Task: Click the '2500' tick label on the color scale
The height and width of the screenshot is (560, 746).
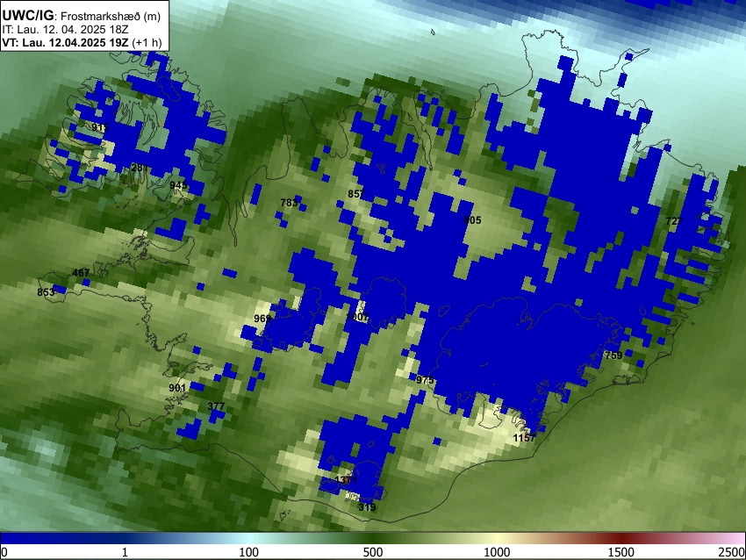Action: click(732, 552)
